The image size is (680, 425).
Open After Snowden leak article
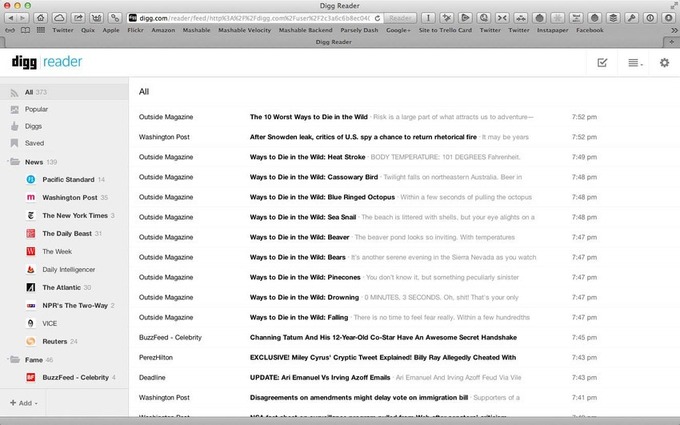pyautogui.click(x=363, y=137)
